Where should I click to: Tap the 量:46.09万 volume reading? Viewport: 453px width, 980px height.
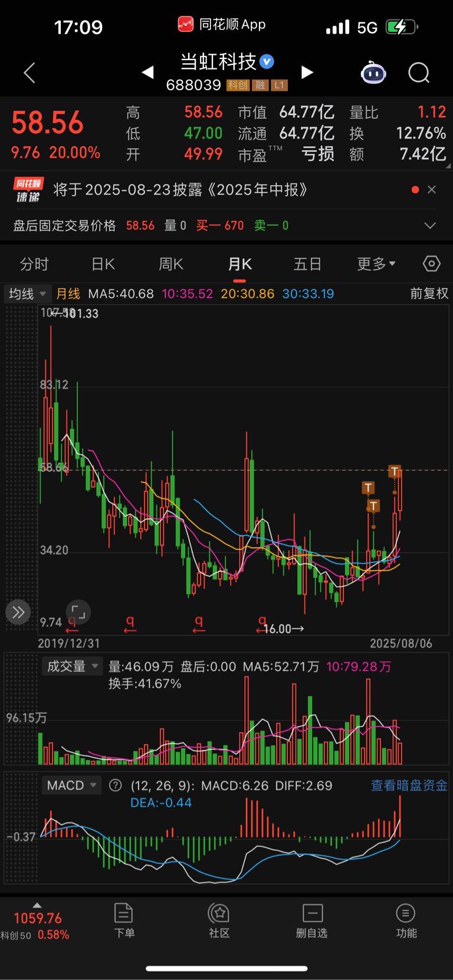pyautogui.click(x=141, y=666)
